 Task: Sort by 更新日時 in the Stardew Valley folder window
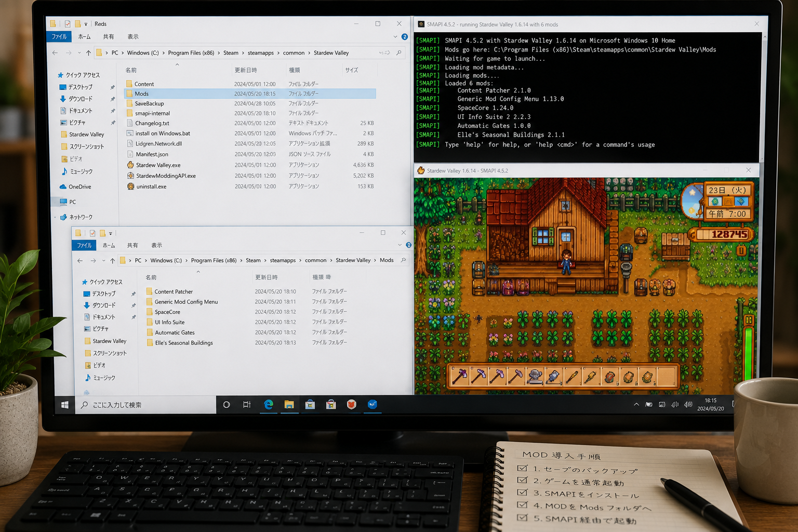point(246,70)
